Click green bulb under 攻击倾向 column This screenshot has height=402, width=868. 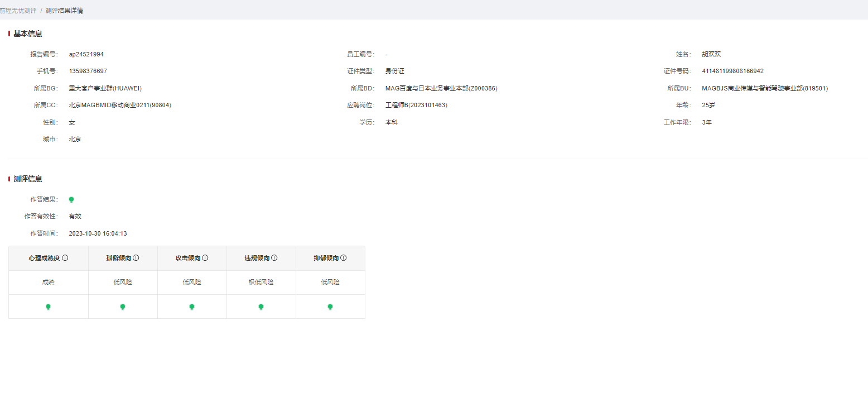pyautogui.click(x=192, y=307)
